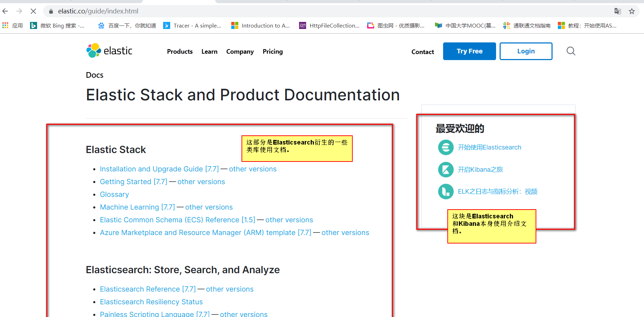Image resolution: width=644 pixels, height=317 pixels.
Task: Open the 中国大学MOOC bookmark
Action: pos(465,25)
